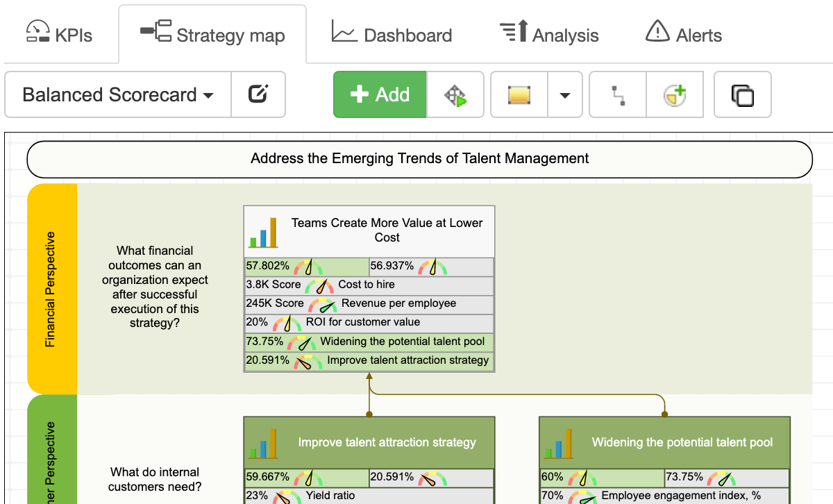Click the 57.802% value in the Teams card
833x504 pixels.
(x=269, y=266)
